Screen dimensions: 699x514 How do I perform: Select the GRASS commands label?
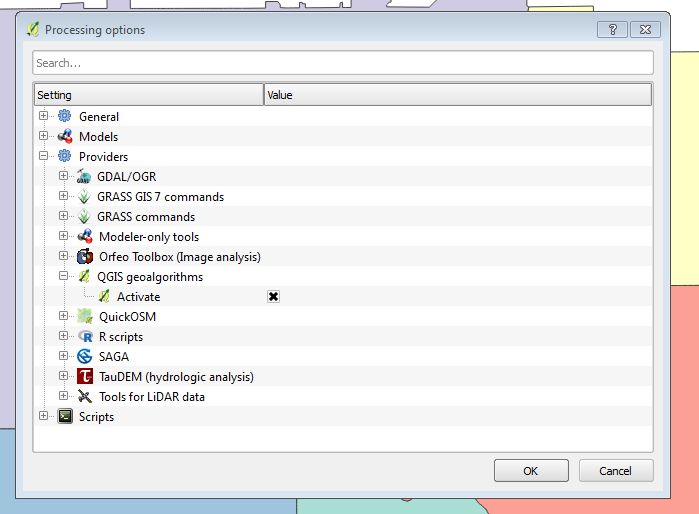(146, 217)
